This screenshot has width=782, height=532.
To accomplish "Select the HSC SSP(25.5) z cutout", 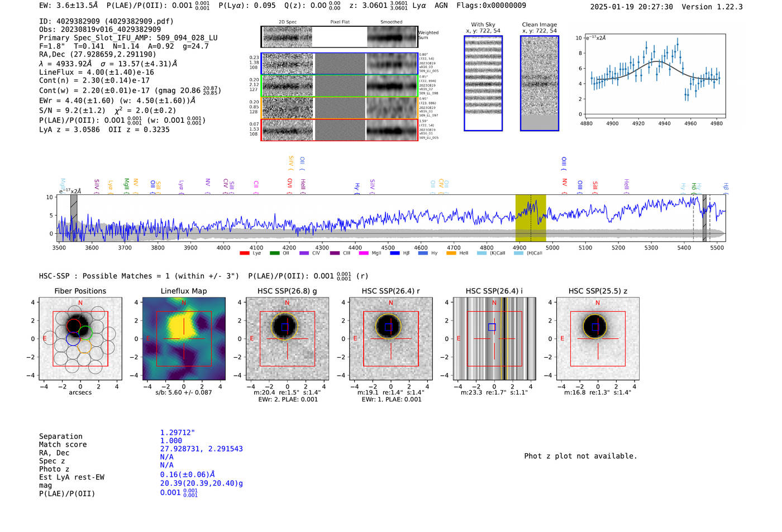I will (598, 339).
